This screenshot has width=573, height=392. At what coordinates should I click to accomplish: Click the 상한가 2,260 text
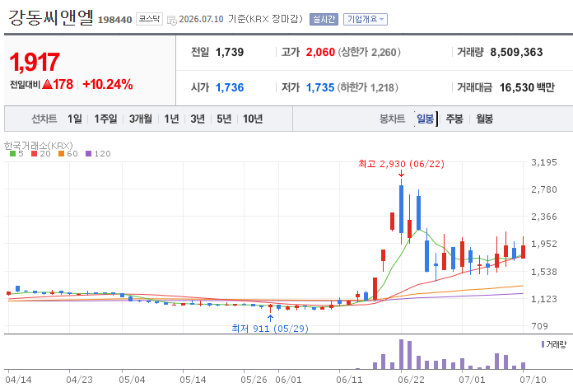369,52
